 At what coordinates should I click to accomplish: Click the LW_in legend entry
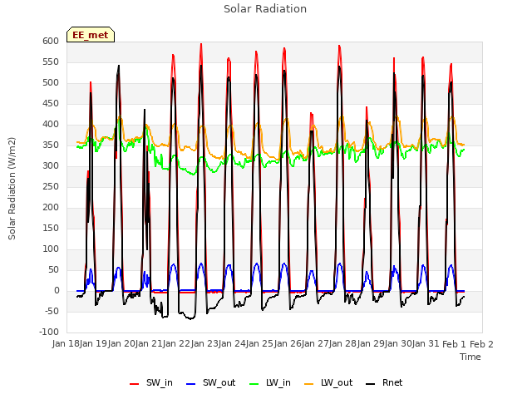[x=270, y=383]
